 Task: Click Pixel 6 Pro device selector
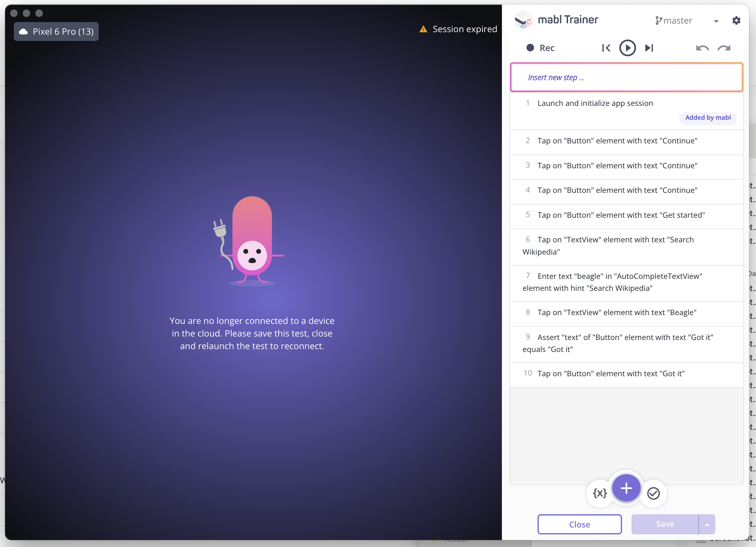pyautogui.click(x=56, y=32)
